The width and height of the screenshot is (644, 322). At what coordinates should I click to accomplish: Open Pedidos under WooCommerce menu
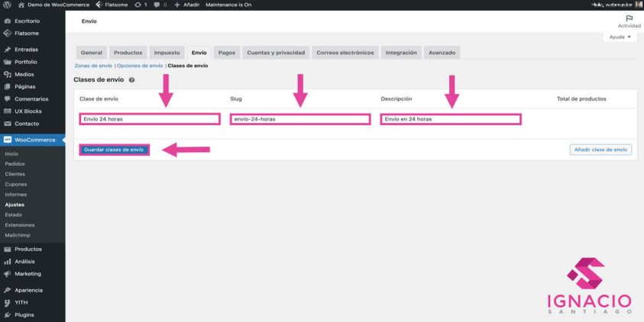15,163
